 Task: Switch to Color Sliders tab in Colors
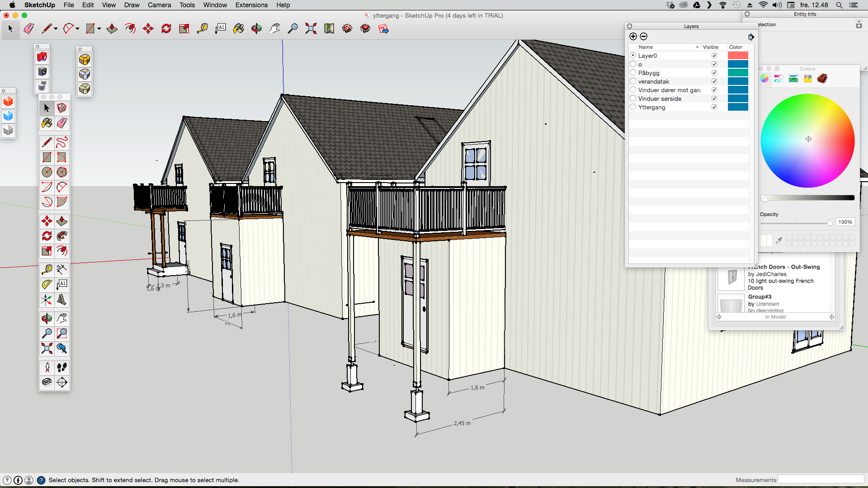[779, 79]
